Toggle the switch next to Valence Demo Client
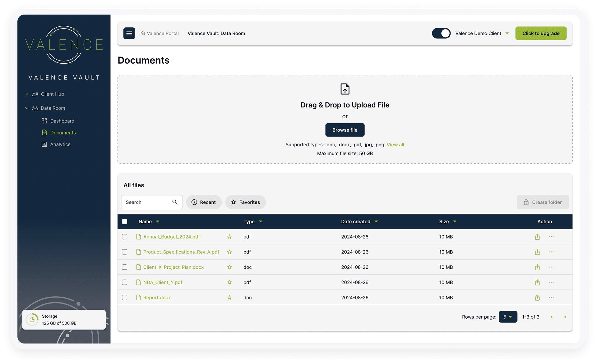The width and height of the screenshot is (597, 364). tap(441, 33)
